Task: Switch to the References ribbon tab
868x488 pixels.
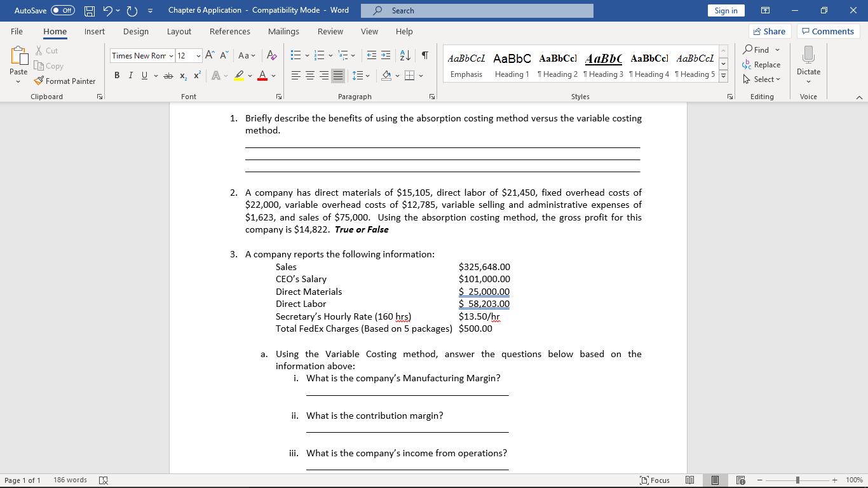Action: [229, 31]
